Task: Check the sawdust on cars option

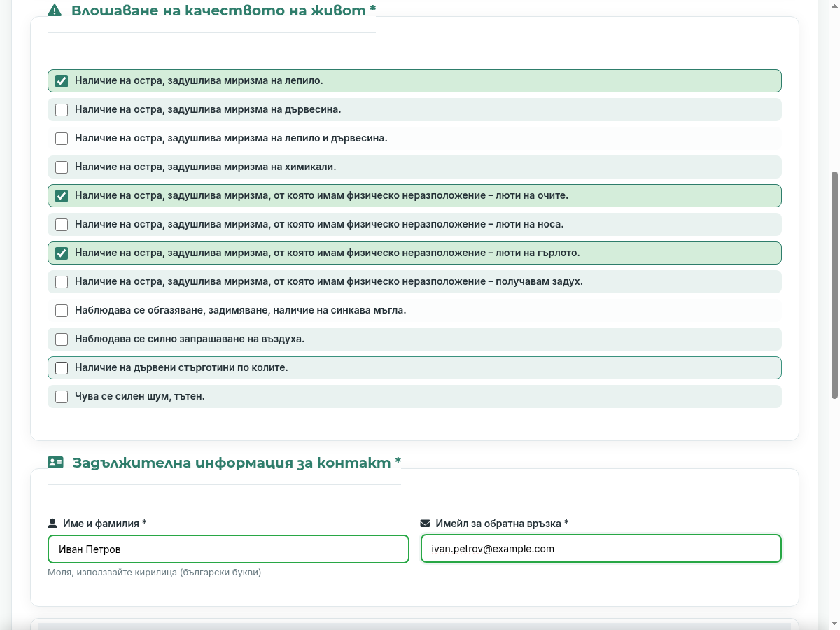Action: tap(62, 368)
